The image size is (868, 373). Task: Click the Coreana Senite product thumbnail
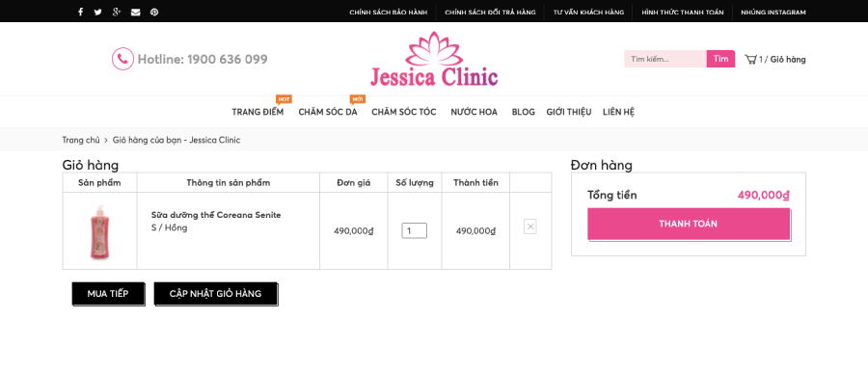click(x=99, y=232)
